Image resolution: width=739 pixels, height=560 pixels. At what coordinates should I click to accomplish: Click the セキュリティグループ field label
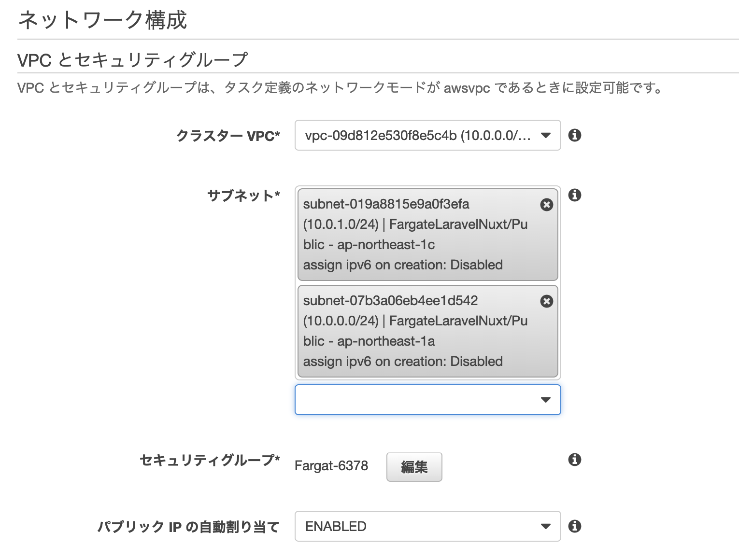coord(210,460)
